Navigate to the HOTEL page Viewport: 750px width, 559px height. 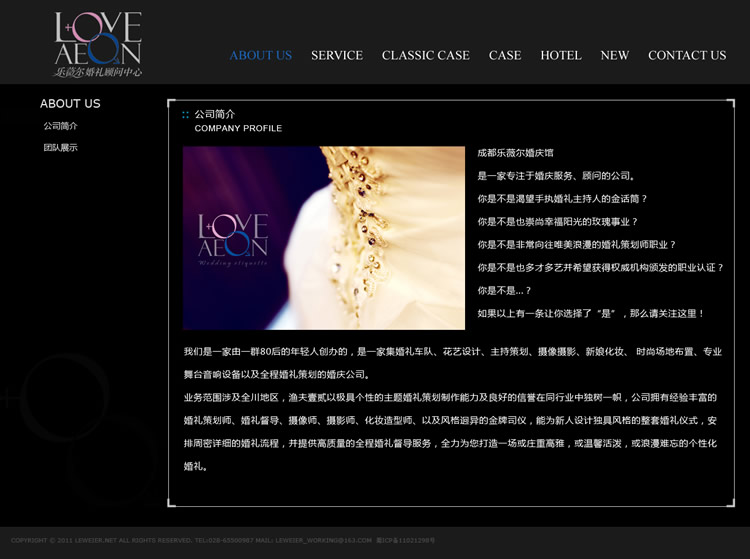click(x=560, y=55)
